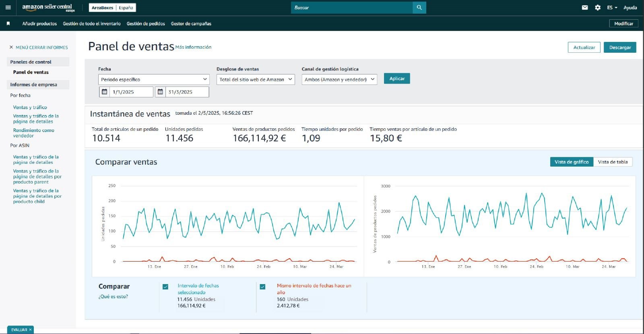
Task: Open the hamburger main menu
Action: coord(8,8)
